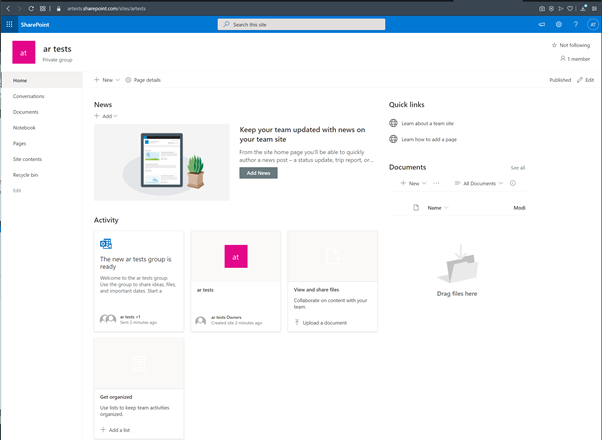Click the Modi column header
Screen dimensions: 602x440
519,208
